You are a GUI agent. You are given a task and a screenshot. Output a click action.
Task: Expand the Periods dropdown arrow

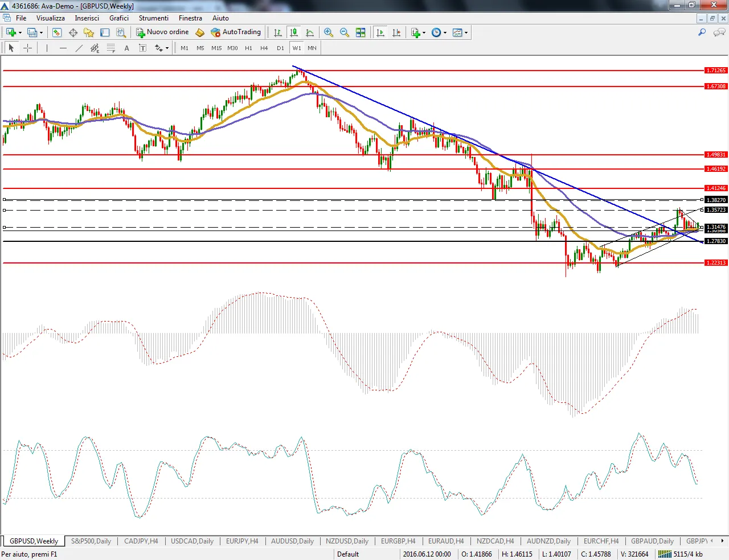point(445,32)
